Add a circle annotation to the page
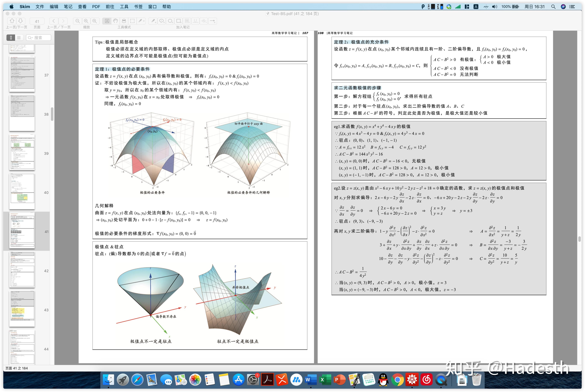585x392 pixels. pos(170,21)
